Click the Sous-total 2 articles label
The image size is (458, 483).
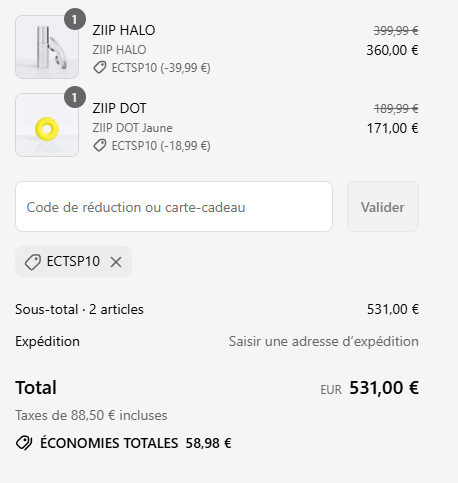[79, 310]
